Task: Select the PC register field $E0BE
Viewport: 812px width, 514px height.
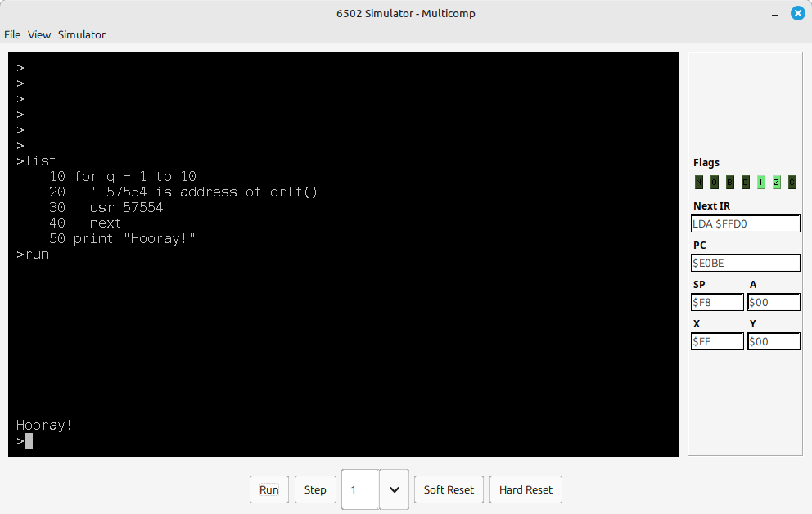Action: 745,263
